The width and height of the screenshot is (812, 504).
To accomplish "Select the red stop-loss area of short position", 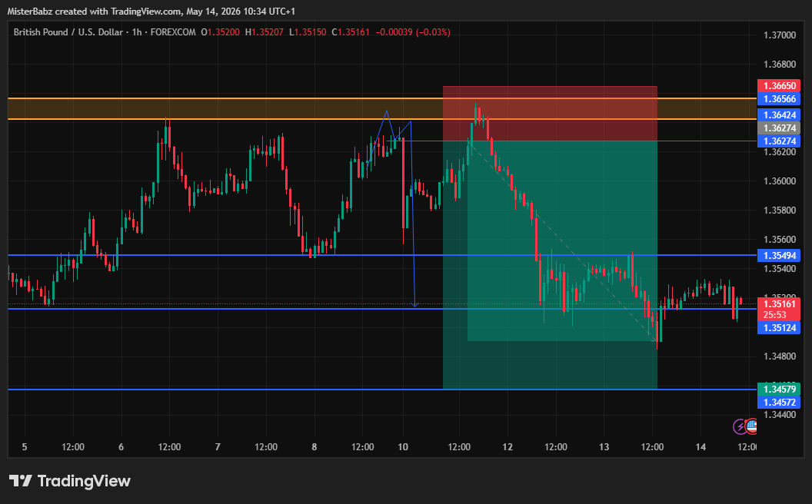I will pos(550,113).
